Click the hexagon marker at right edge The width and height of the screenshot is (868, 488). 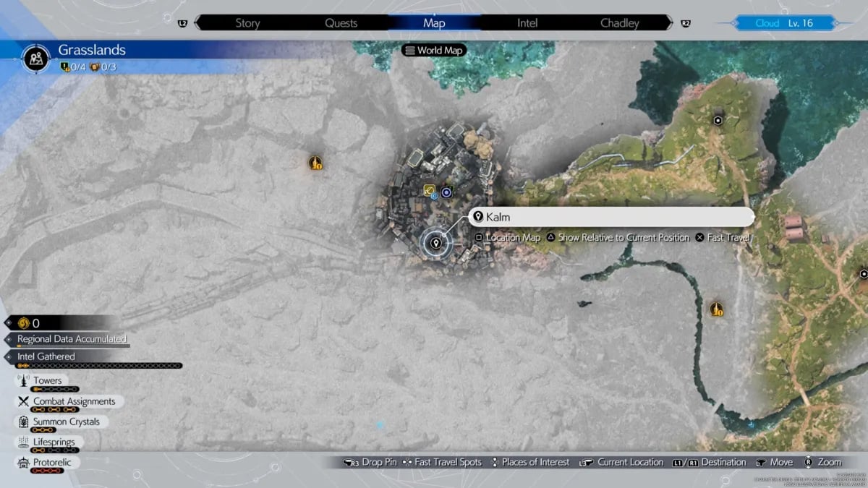click(864, 273)
